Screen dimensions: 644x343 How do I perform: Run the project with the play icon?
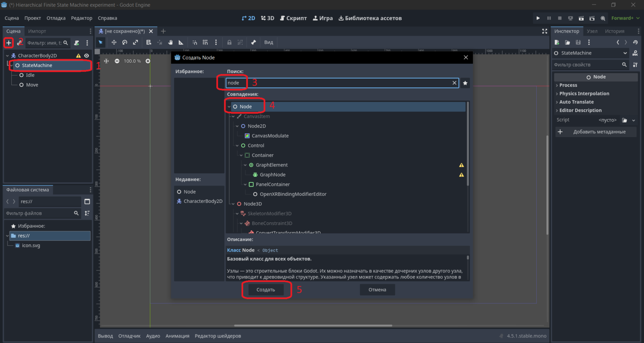[x=538, y=18]
